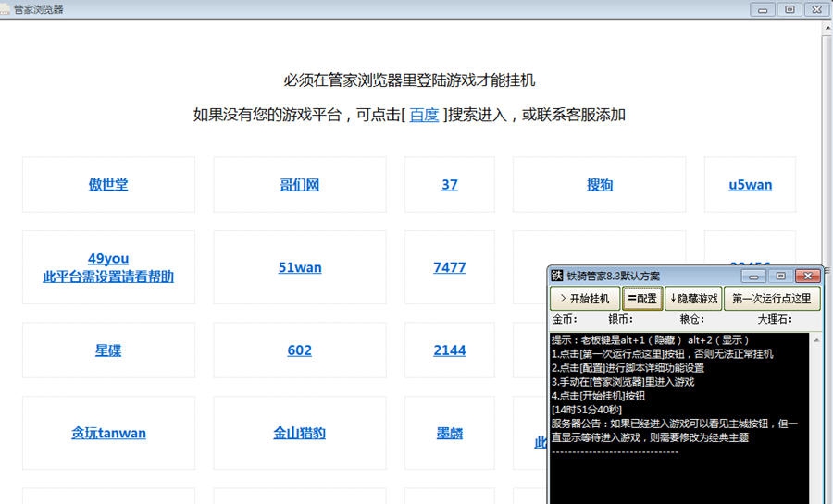Minimize the 管家浏览器 window
This screenshot has width=833, height=504.
click(763, 9)
